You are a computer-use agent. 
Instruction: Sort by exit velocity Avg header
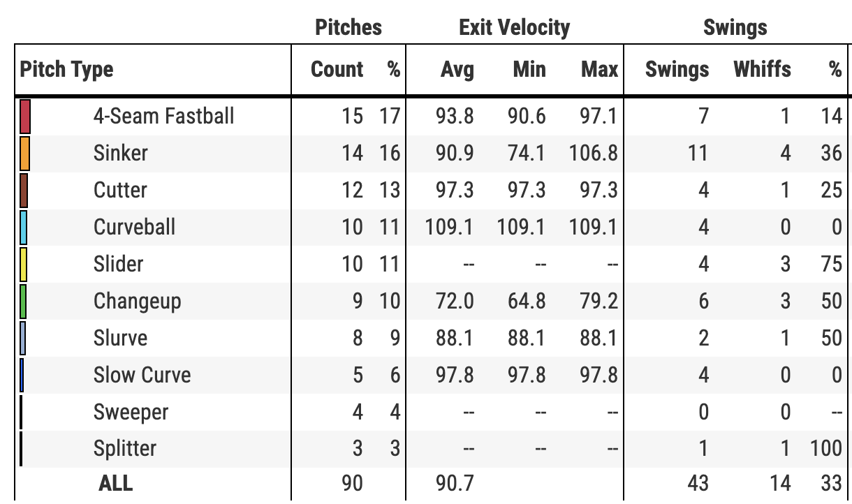point(457,70)
